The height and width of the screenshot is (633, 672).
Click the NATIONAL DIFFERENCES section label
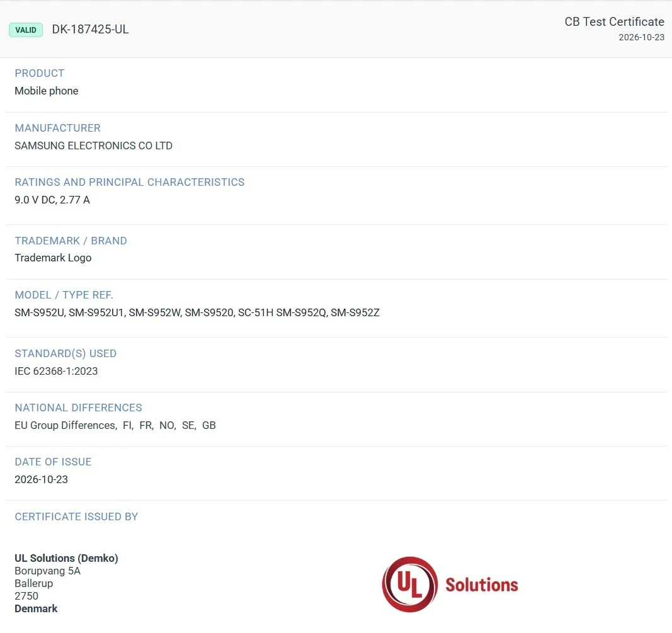79,408
